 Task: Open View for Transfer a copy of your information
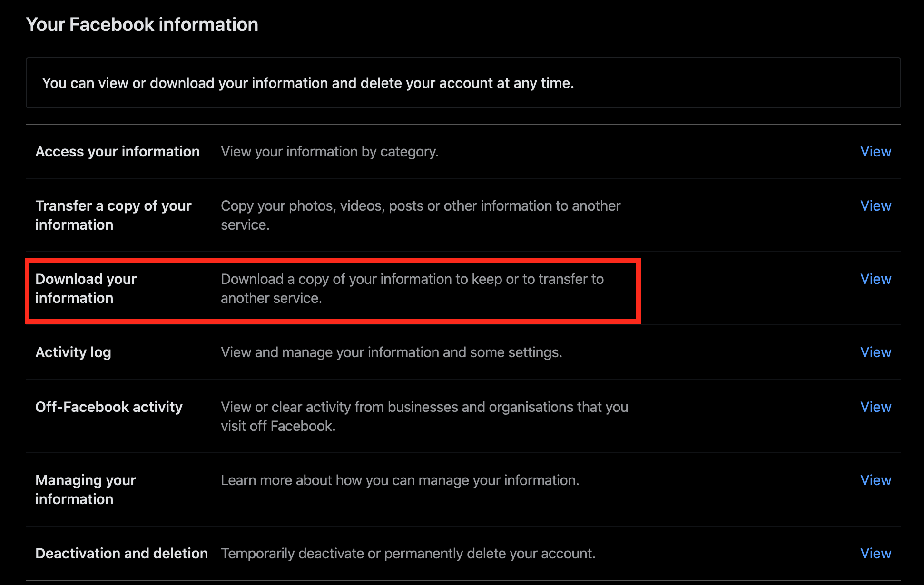[875, 205]
